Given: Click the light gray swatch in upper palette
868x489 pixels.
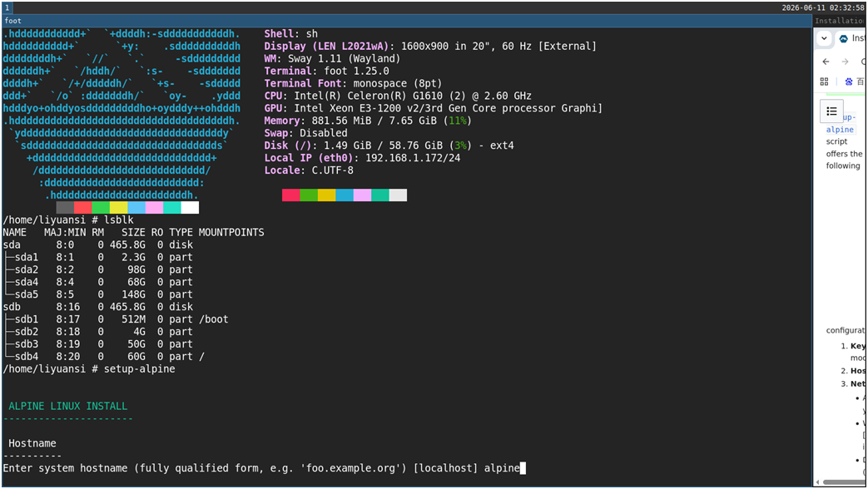Looking at the screenshot, I should pos(398,195).
